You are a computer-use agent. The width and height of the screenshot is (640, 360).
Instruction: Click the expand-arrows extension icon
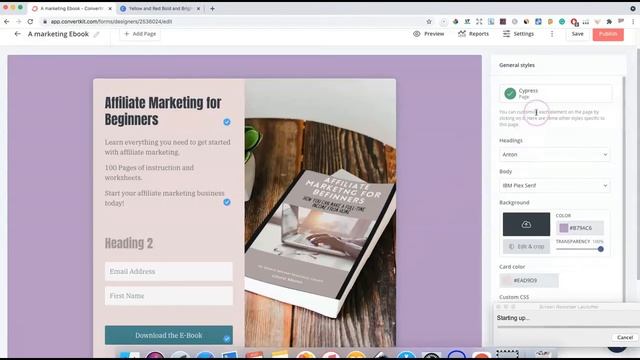pos(479,22)
